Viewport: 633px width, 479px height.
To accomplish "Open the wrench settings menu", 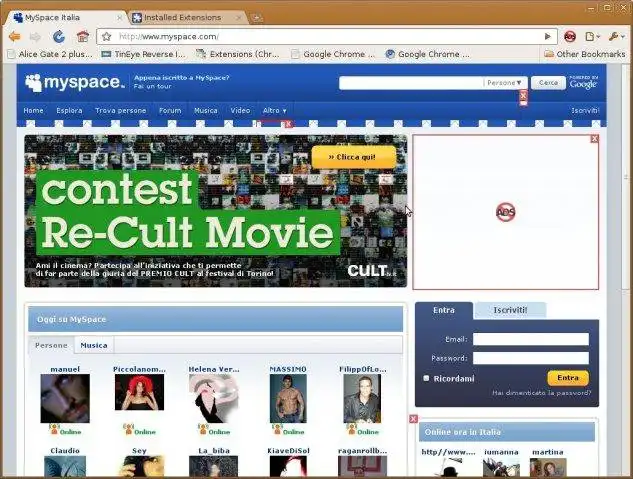I will tap(616, 37).
